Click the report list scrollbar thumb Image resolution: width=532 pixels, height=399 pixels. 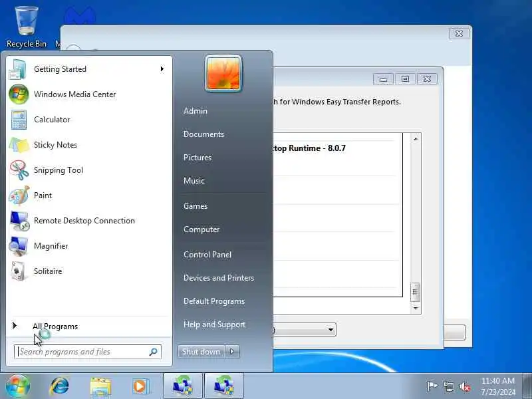[415, 292]
